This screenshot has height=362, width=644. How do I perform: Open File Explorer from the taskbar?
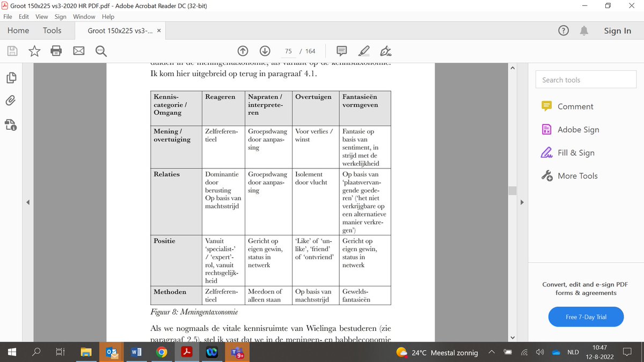tap(87, 352)
